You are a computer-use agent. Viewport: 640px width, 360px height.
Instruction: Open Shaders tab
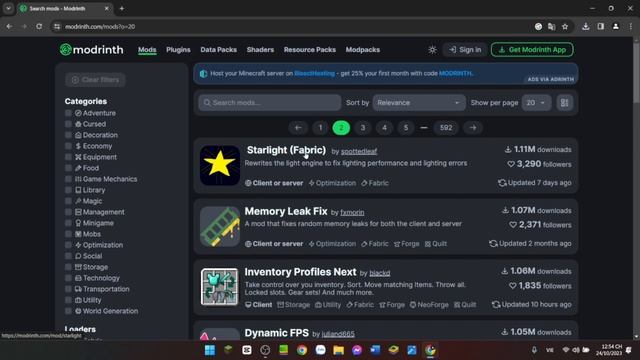(x=260, y=50)
